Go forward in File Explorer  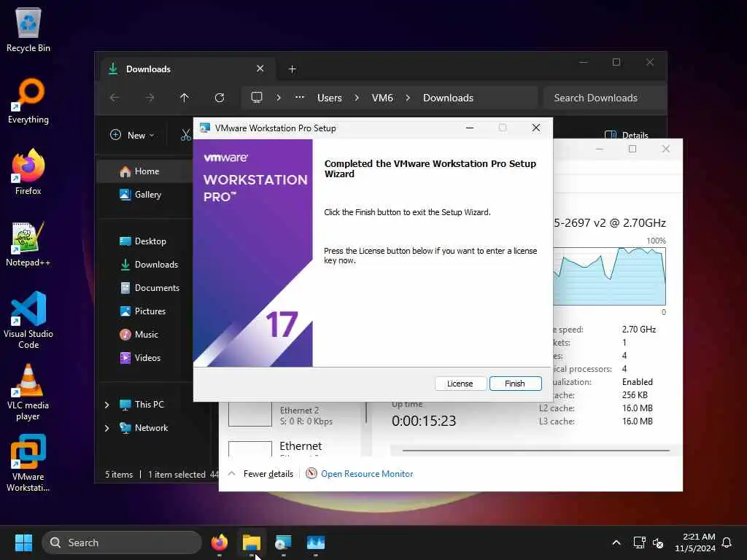pos(150,98)
